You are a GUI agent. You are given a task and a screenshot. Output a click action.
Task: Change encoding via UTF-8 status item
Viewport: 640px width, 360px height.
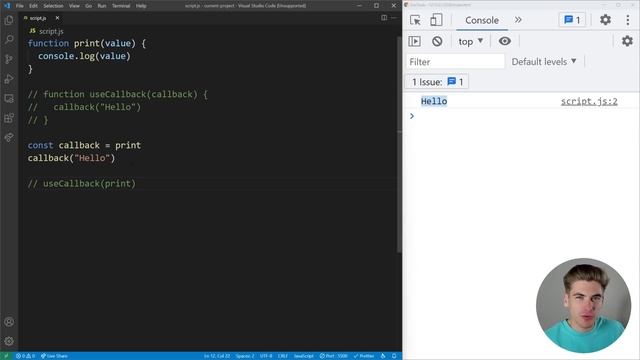266,356
